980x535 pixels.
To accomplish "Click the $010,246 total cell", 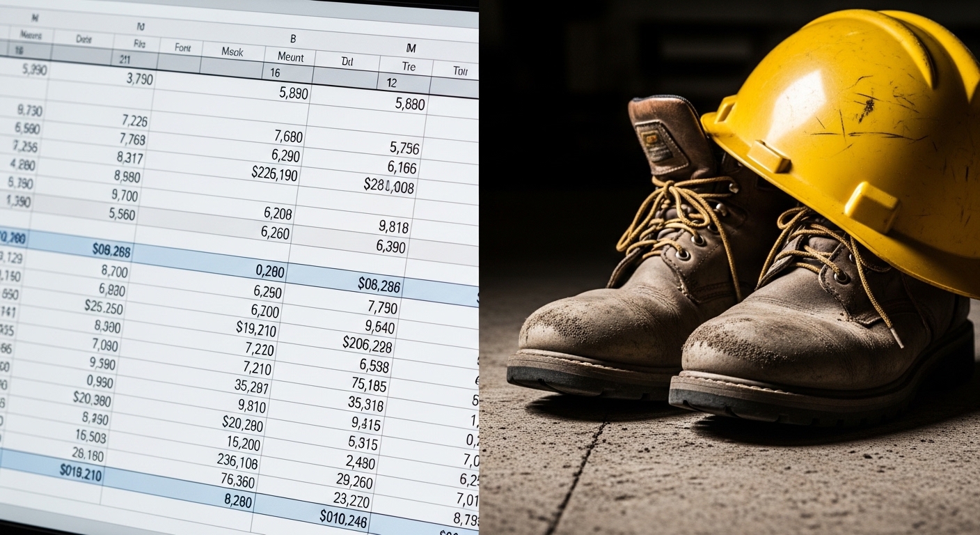I will (342, 518).
